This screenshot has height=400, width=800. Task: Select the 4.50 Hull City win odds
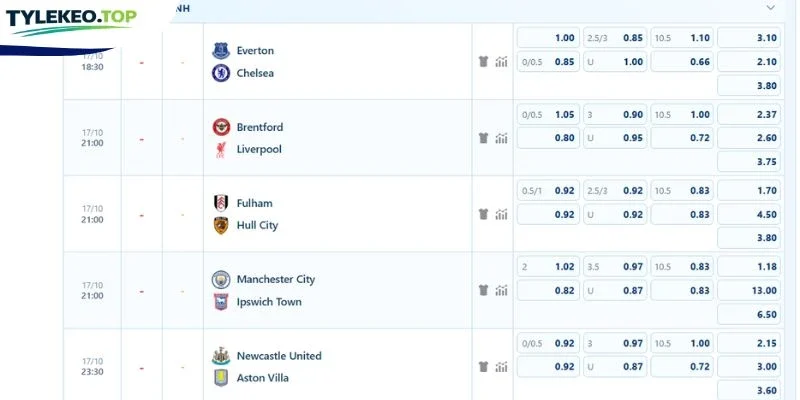coord(749,214)
